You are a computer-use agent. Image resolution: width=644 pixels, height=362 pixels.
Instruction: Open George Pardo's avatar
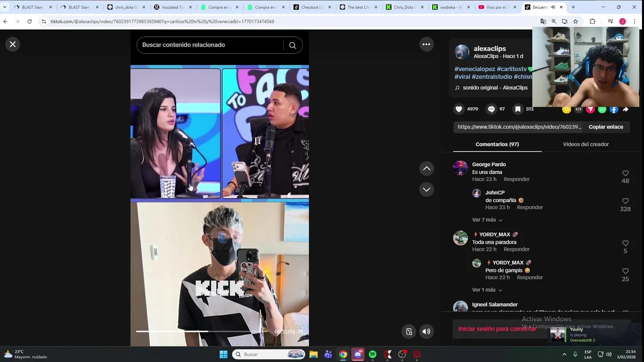click(460, 168)
